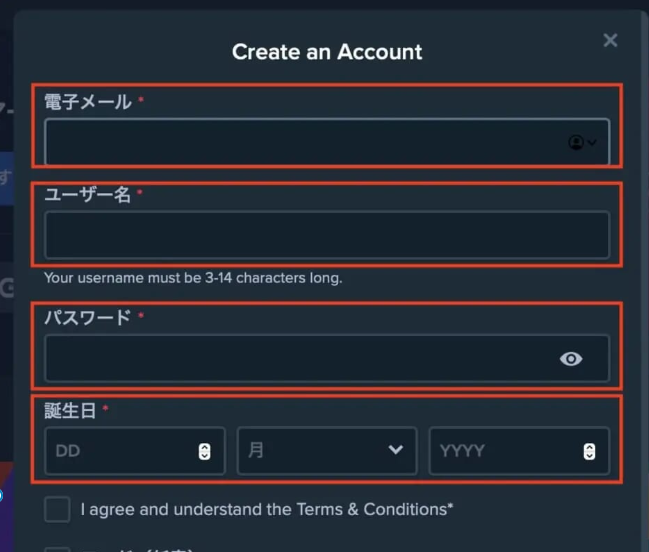Click the Create an Account heading

point(327,52)
